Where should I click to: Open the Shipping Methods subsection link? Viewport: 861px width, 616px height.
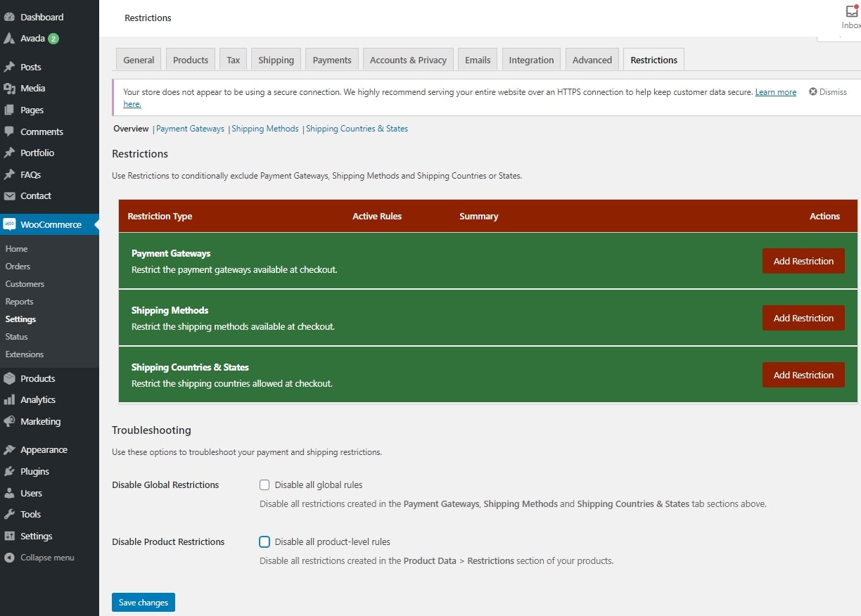point(265,129)
